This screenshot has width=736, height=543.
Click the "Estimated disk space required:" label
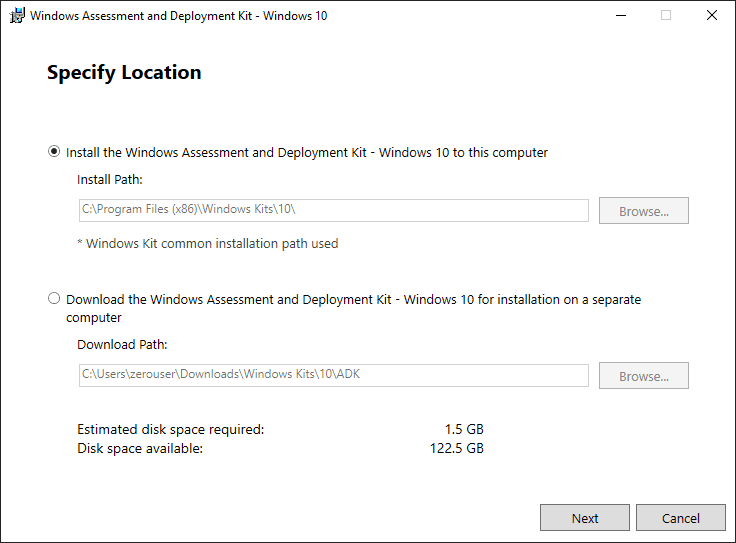[170, 429]
